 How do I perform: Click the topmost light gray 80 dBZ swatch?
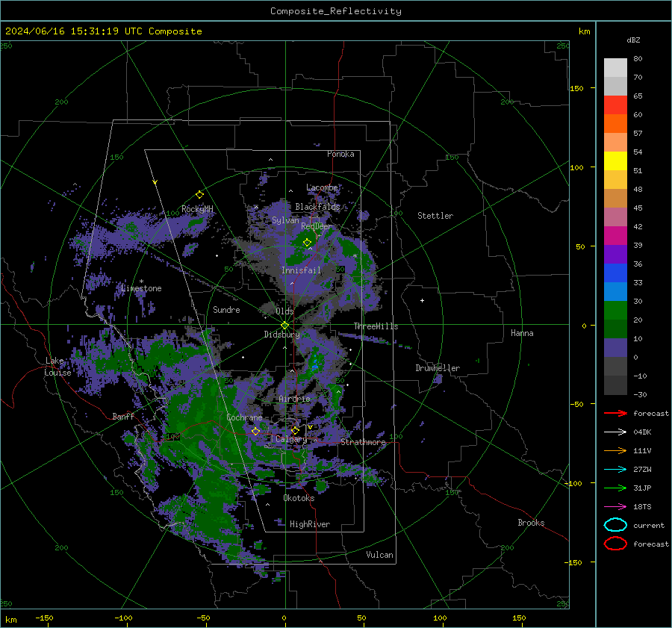click(615, 67)
